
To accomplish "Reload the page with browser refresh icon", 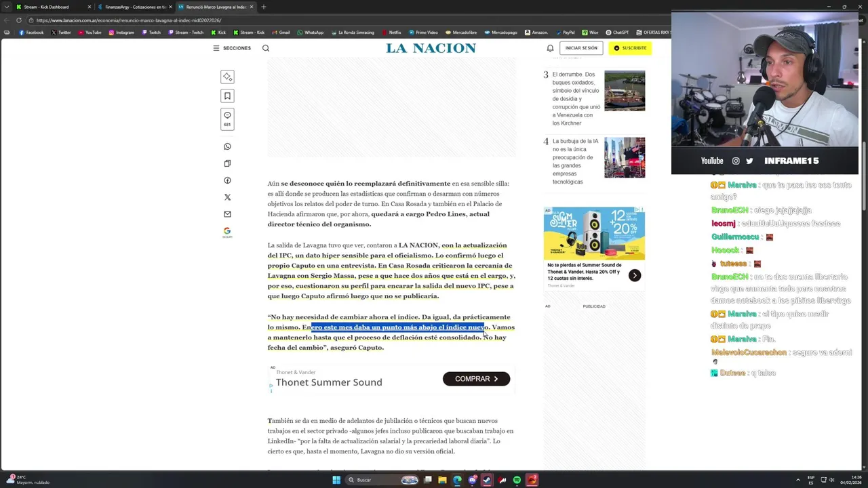I will [19, 20].
